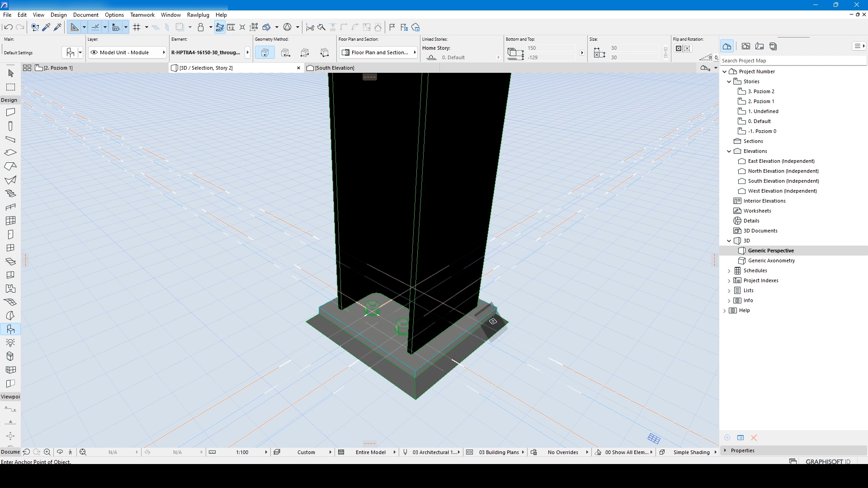
Task: Choose the Beam tool
Action: (x=10, y=139)
